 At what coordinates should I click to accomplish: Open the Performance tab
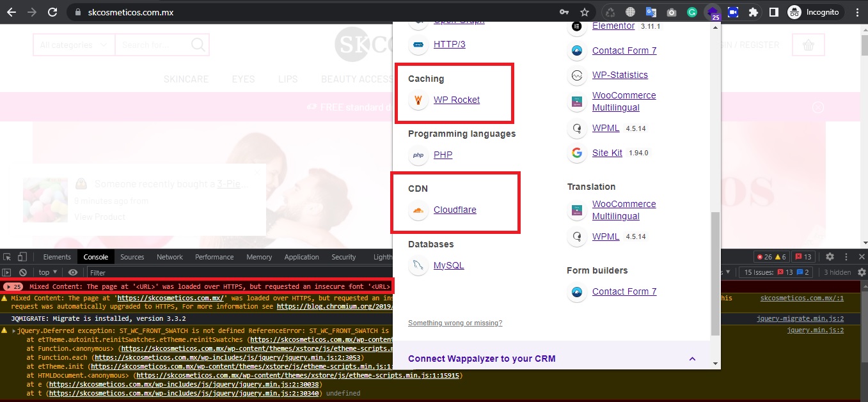point(214,257)
